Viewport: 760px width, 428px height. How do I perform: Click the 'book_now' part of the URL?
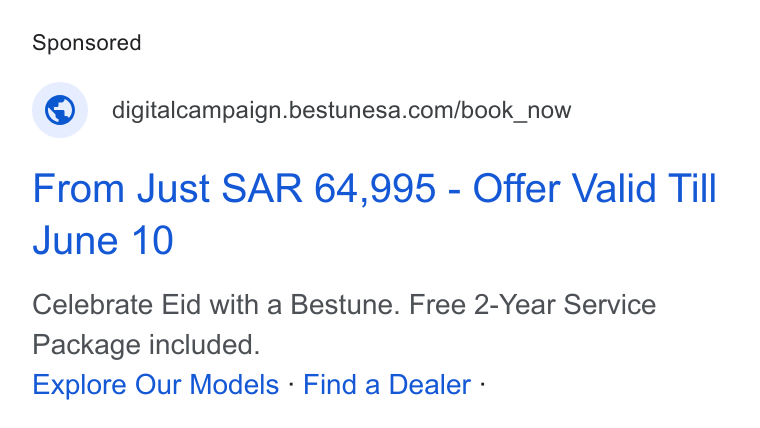click(516, 111)
